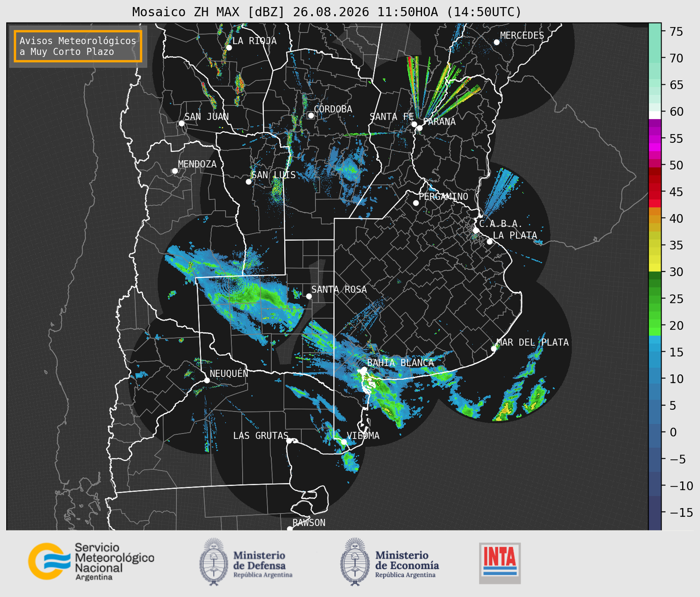The height and width of the screenshot is (597, 700).
Task: Click the Viedma city marker dot
Action: point(344,442)
